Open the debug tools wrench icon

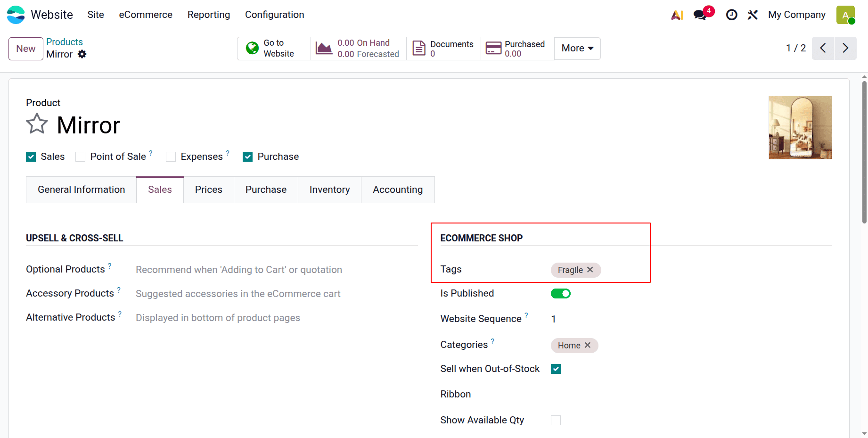(753, 15)
